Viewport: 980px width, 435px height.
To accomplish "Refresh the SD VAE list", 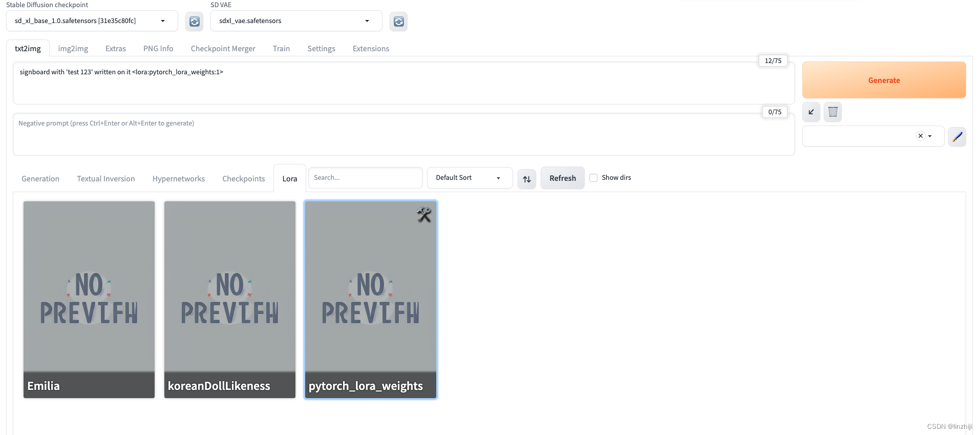I will click(398, 22).
